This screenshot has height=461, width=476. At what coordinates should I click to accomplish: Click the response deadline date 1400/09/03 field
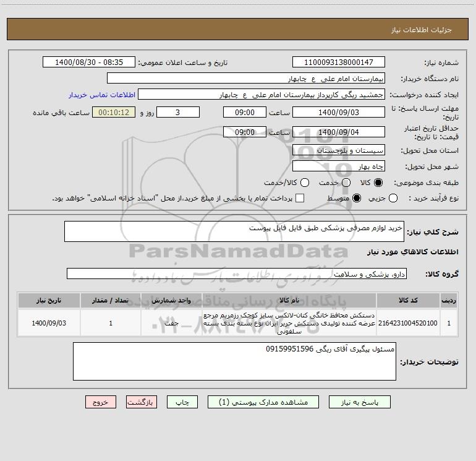[x=339, y=112]
